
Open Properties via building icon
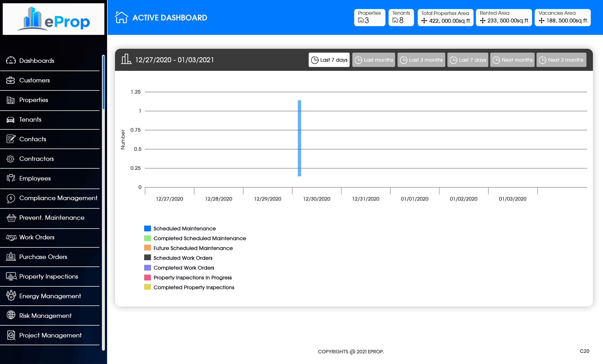[11, 100]
